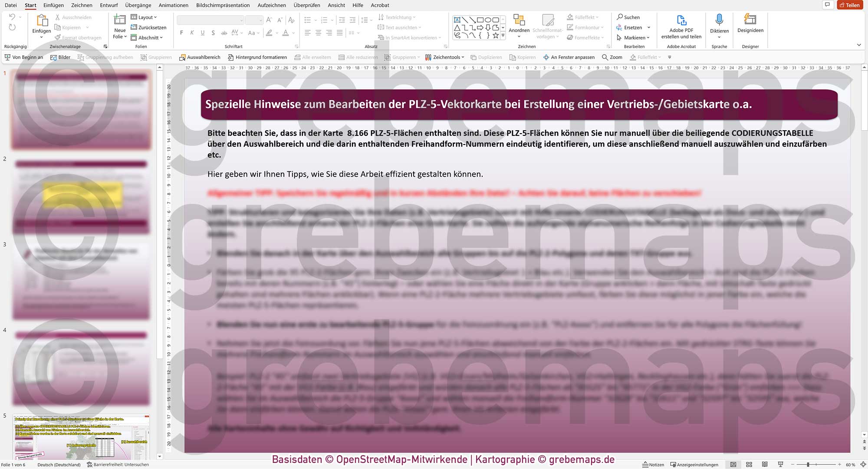Open Suchen from the Bearbeiten group
The height and width of the screenshot is (469, 868).
628,17
